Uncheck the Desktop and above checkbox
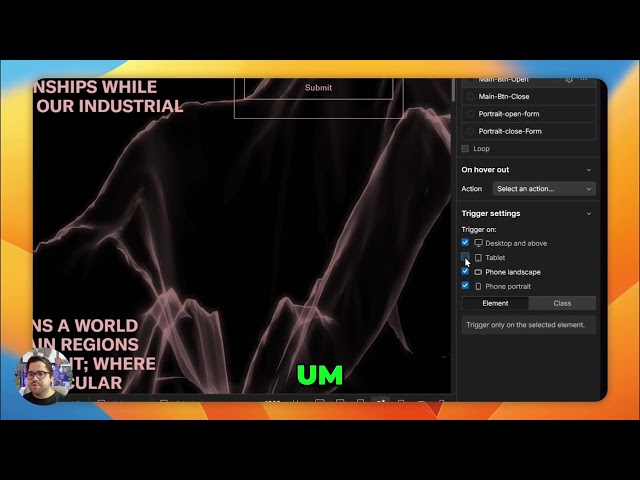 pyautogui.click(x=465, y=242)
